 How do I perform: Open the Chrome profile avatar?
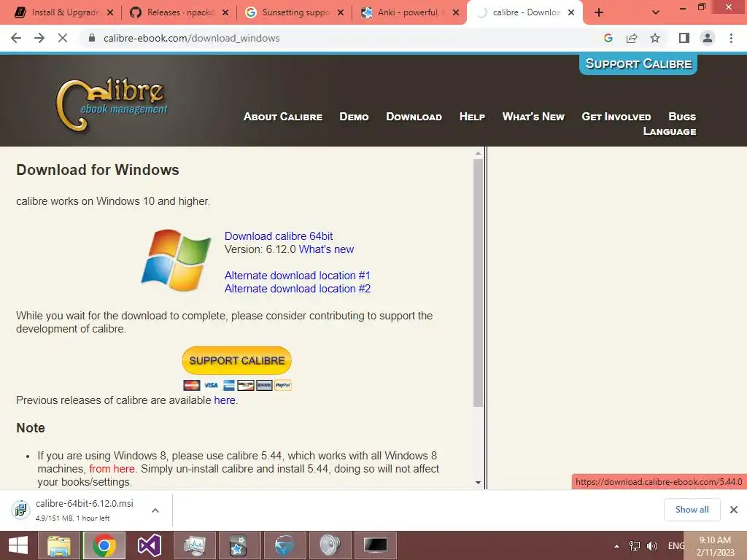point(708,38)
